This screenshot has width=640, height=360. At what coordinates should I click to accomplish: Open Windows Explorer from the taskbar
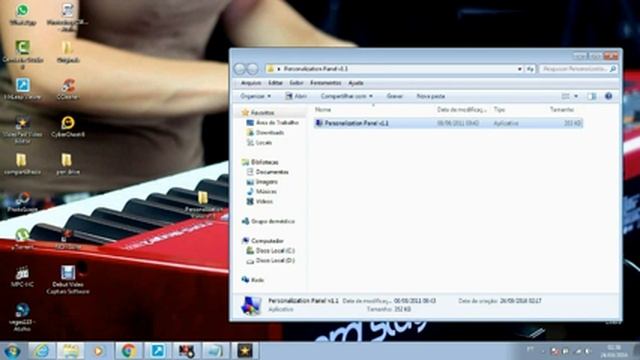click(x=70, y=351)
